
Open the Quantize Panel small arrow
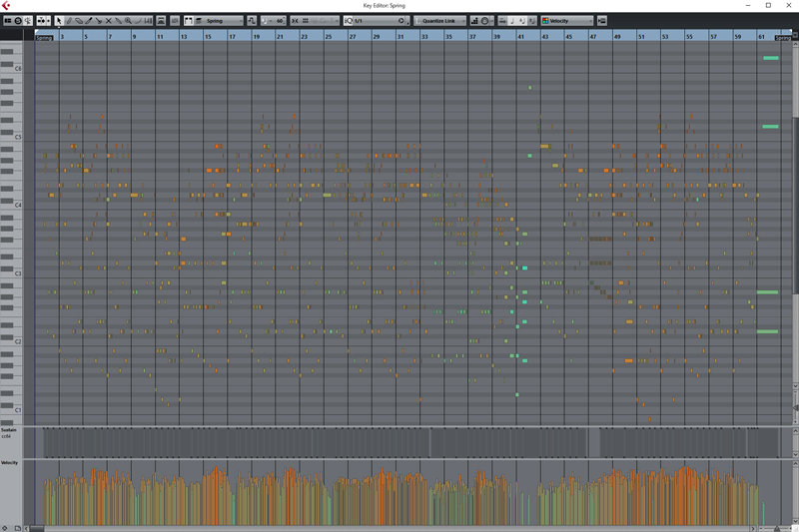(407, 21)
